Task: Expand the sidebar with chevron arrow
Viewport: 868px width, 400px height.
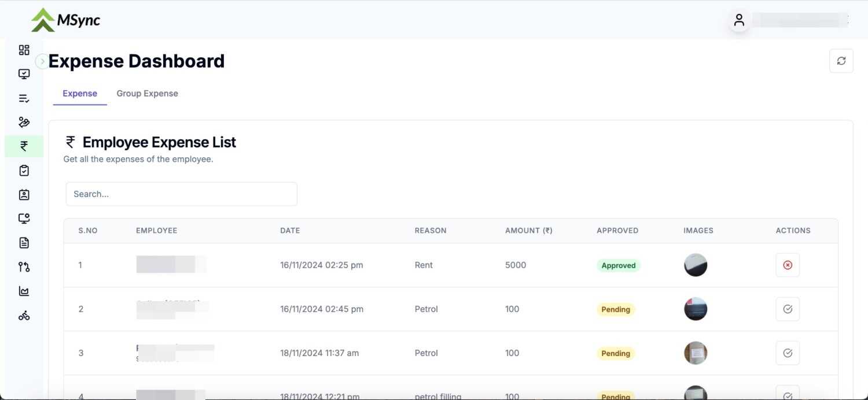Action: (x=42, y=61)
